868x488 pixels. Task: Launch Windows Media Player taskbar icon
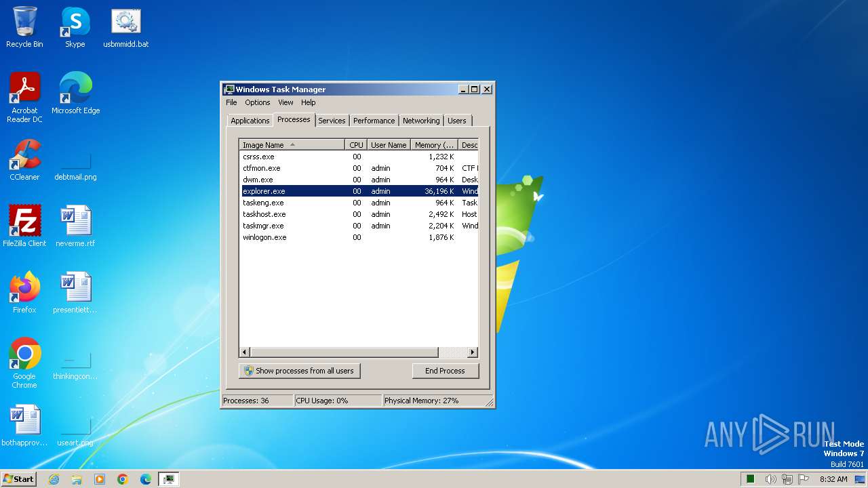[x=100, y=479]
